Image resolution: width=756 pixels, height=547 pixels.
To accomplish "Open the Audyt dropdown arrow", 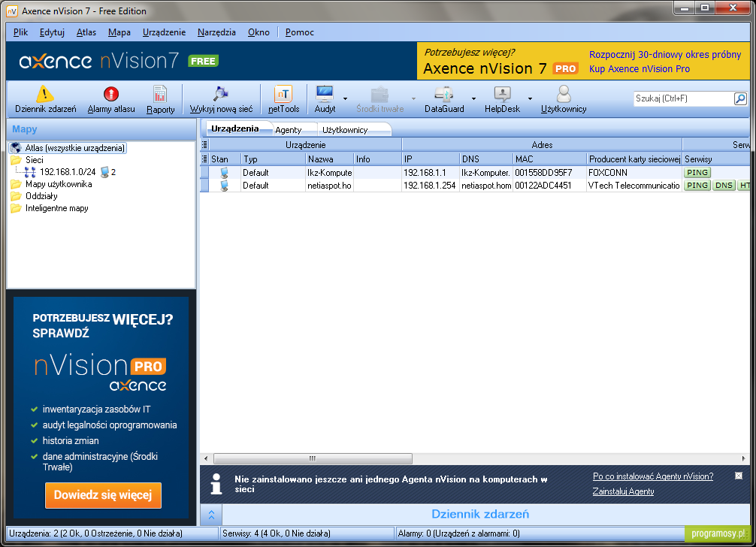I will pos(345,98).
